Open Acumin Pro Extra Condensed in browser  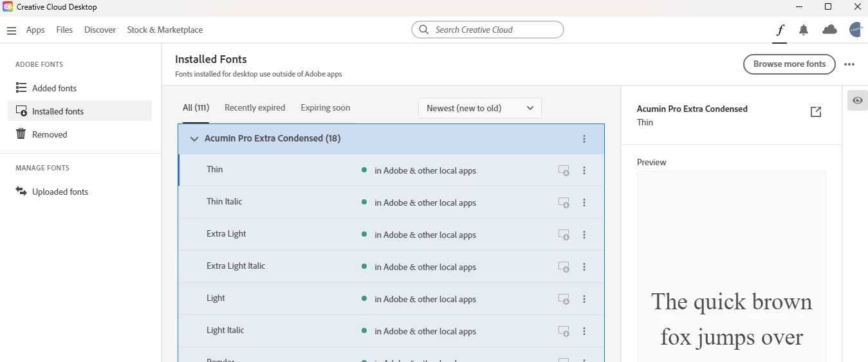[816, 112]
